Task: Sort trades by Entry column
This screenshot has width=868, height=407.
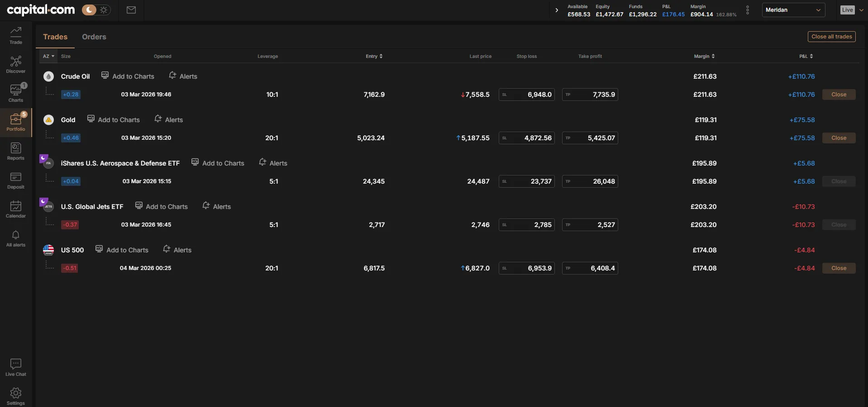Action: 374,56
